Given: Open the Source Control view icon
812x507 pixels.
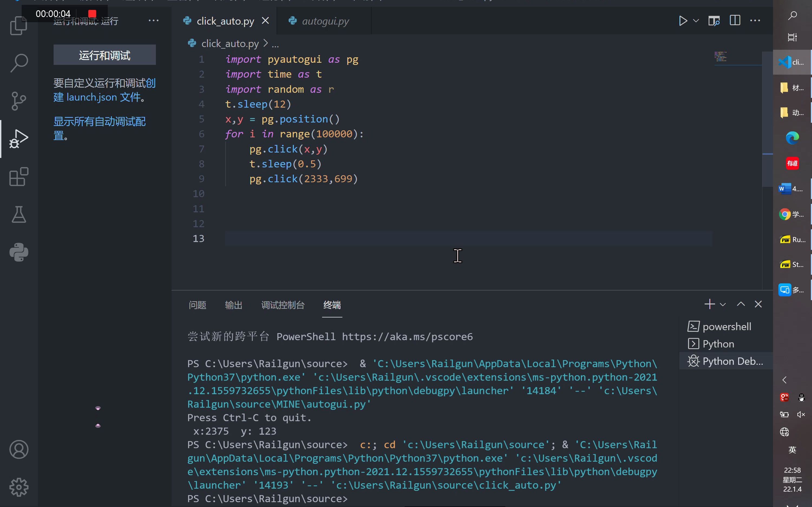Looking at the screenshot, I should pos(18,101).
